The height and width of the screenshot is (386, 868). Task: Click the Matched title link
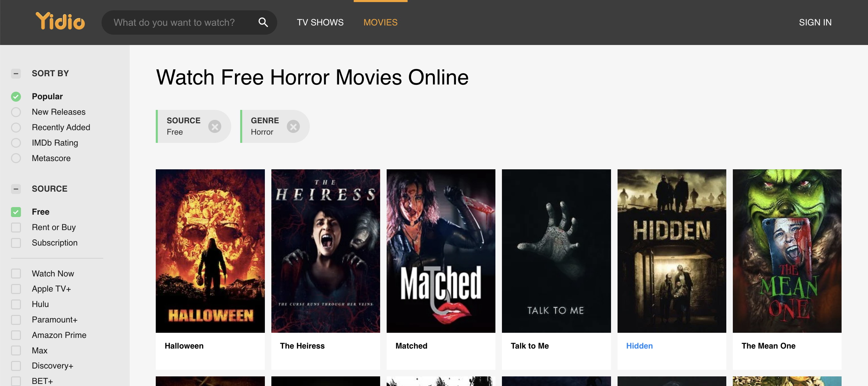pos(411,346)
